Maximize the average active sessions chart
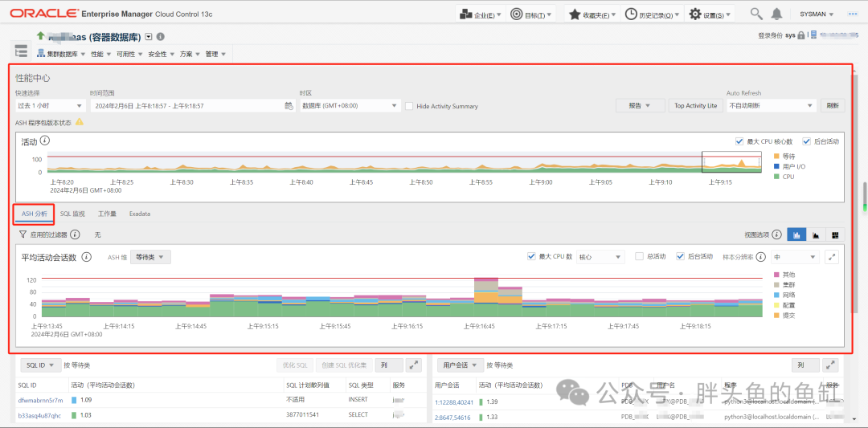 click(x=832, y=257)
